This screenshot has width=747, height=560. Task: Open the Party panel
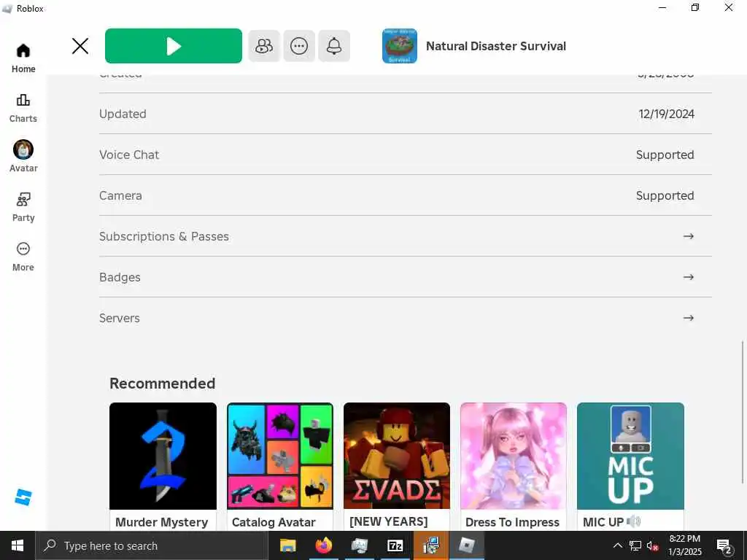tap(23, 207)
